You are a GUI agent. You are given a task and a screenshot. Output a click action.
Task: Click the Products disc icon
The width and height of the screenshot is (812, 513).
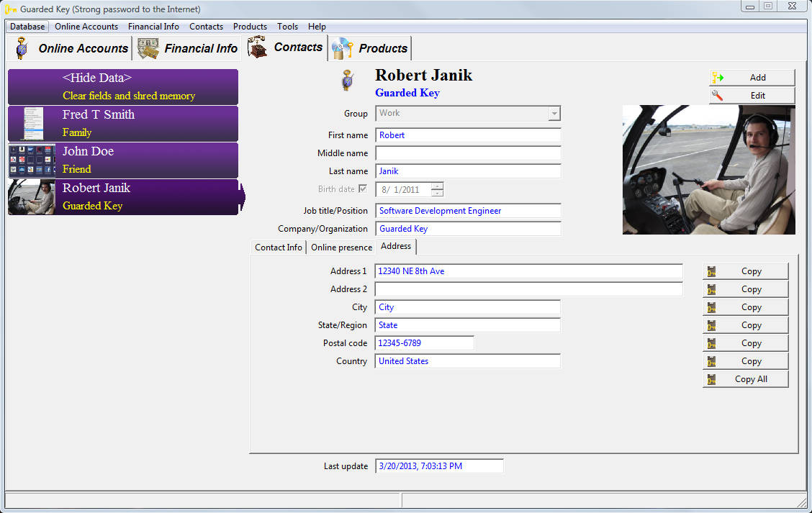pos(342,48)
